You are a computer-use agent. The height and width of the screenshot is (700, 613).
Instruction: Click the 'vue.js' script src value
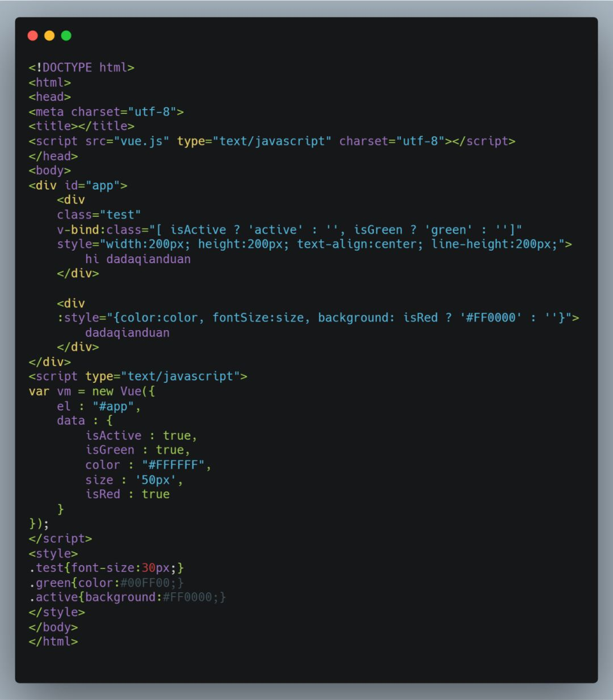[x=141, y=141]
